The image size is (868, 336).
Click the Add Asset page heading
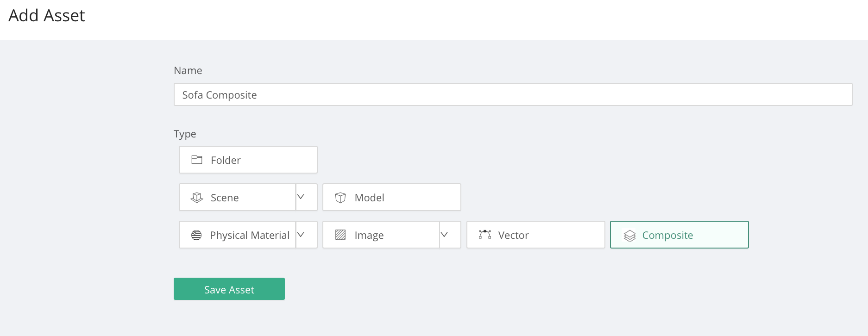(x=47, y=16)
